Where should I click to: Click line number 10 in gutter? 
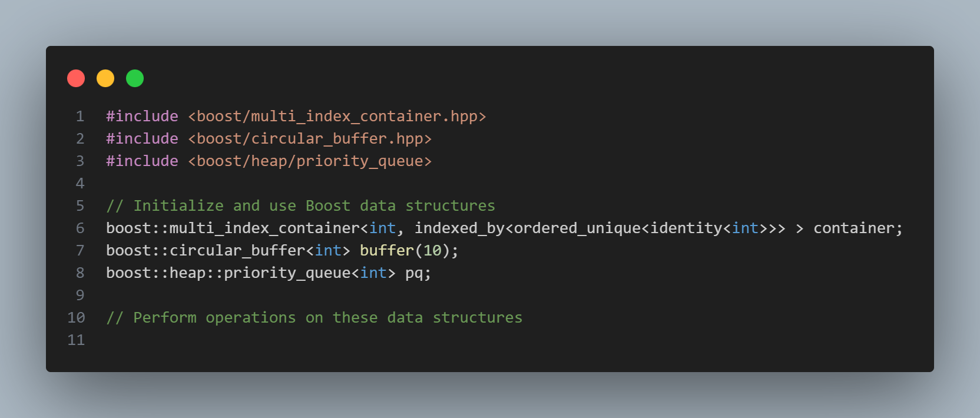click(76, 317)
